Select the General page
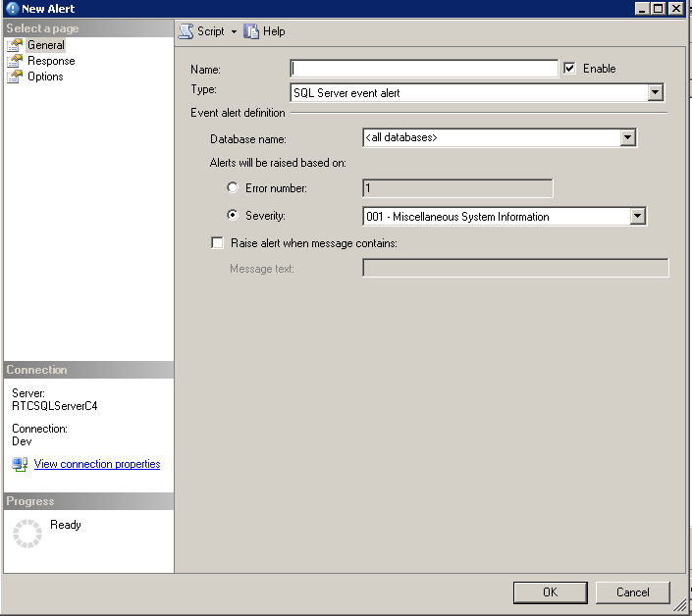 click(x=46, y=45)
